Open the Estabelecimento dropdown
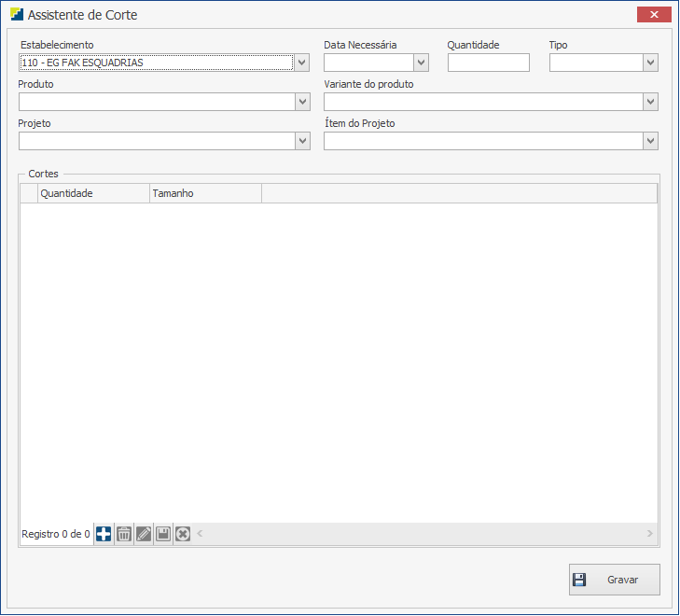The height and width of the screenshot is (616, 680). tap(301, 63)
